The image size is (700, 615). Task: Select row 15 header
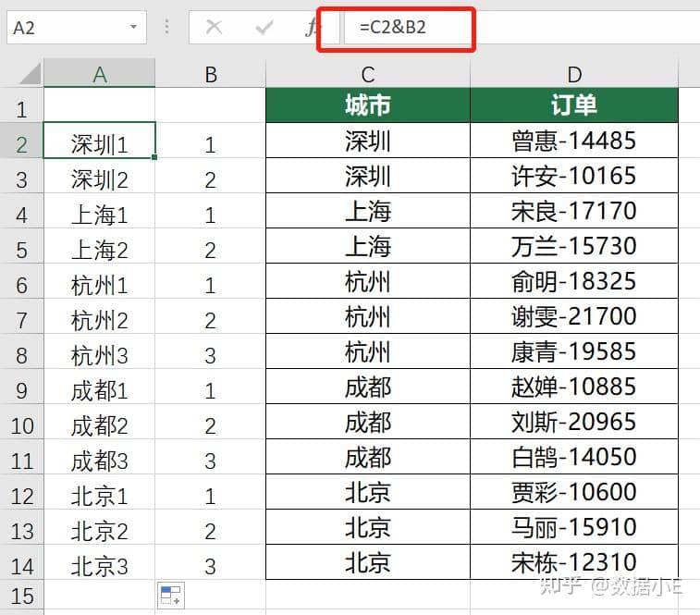pos(21,597)
